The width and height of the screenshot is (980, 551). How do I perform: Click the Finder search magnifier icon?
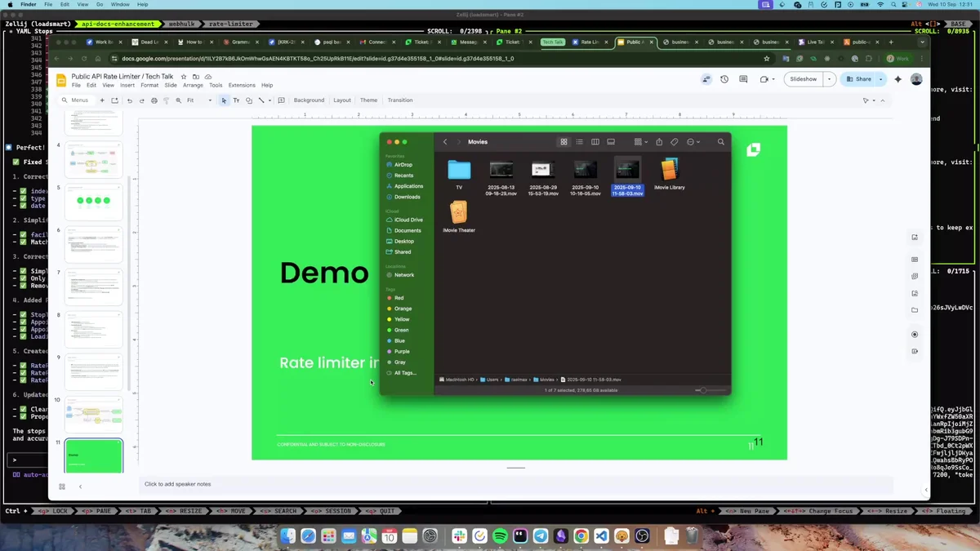720,142
